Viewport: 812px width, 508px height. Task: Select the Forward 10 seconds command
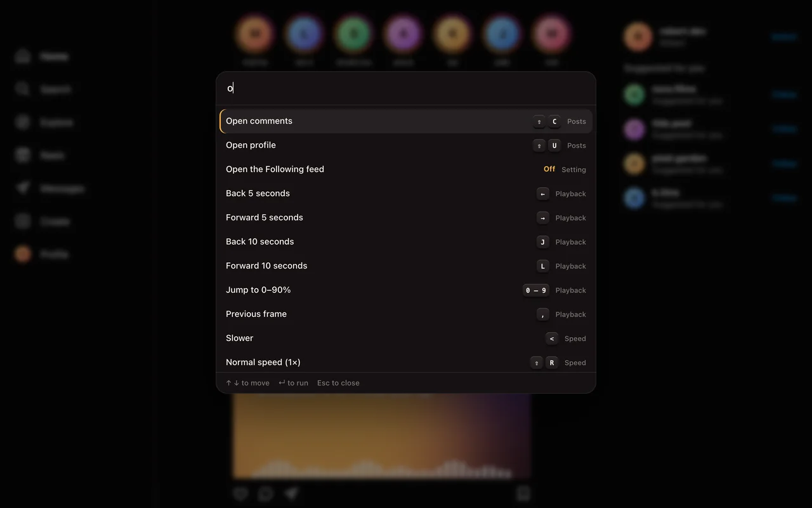click(x=406, y=266)
